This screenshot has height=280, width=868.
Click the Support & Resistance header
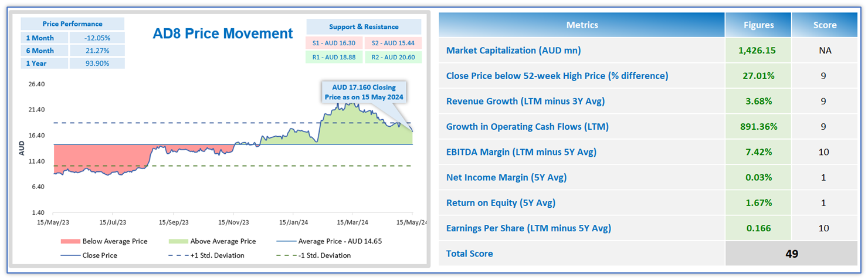(364, 26)
